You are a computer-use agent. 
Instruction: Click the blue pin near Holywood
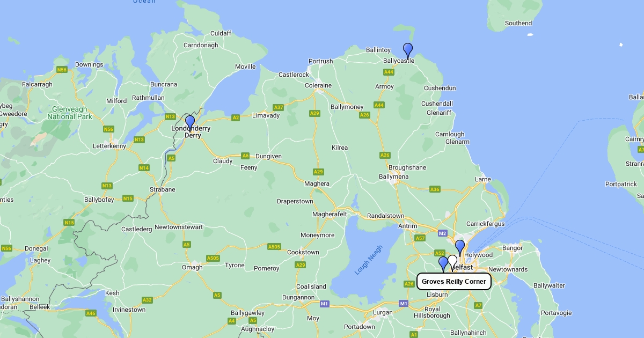[x=460, y=247]
